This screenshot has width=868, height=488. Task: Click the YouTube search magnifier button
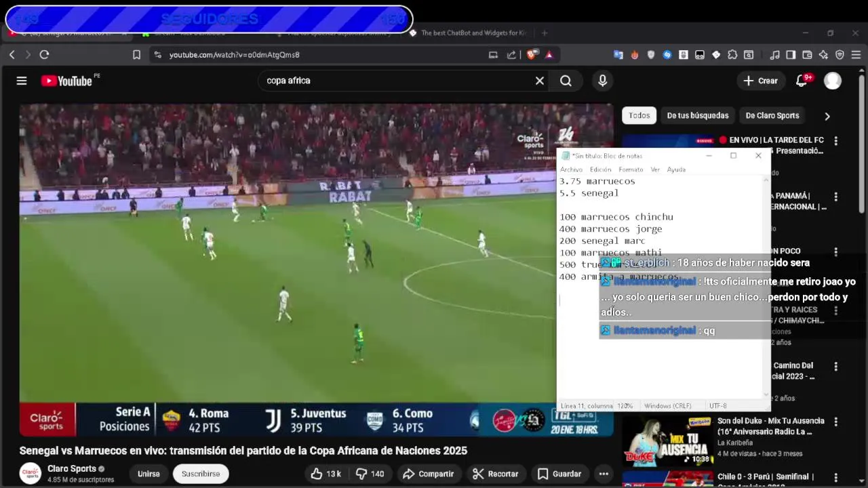[566, 81]
